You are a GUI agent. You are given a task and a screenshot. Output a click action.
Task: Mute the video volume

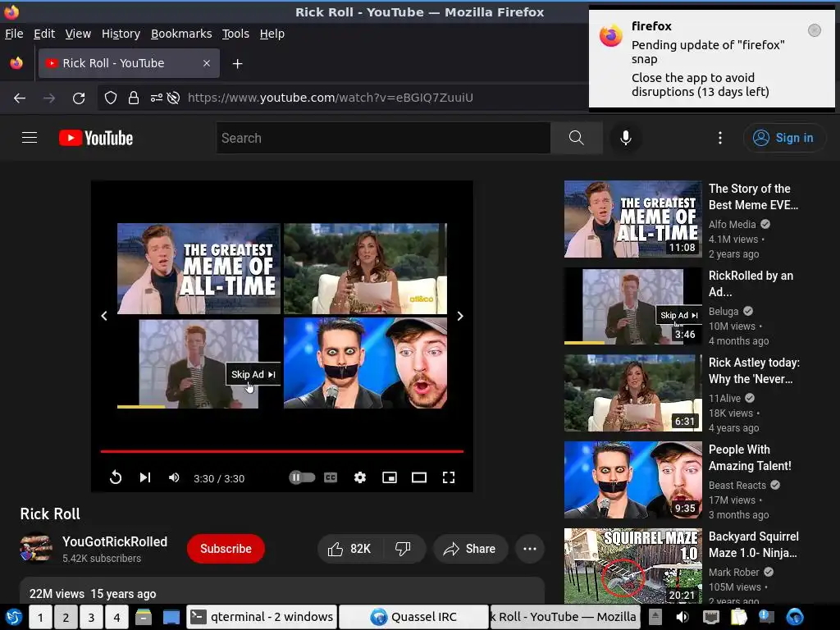174,477
